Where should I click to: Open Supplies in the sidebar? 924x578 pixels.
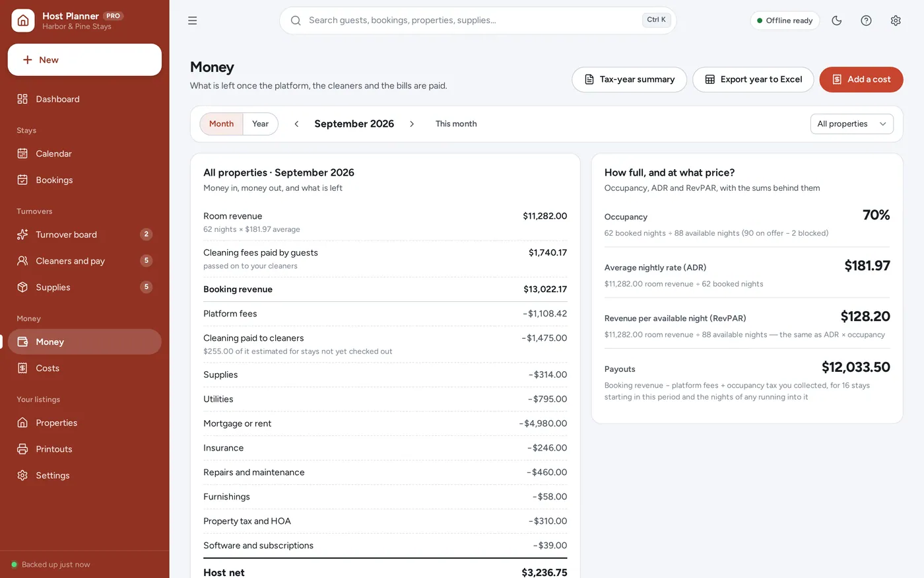pos(84,287)
